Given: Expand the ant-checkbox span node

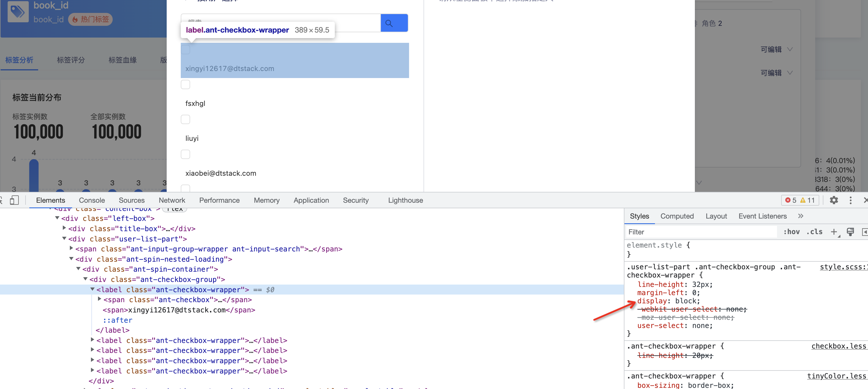Looking at the screenshot, I should (x=99, y=299).
